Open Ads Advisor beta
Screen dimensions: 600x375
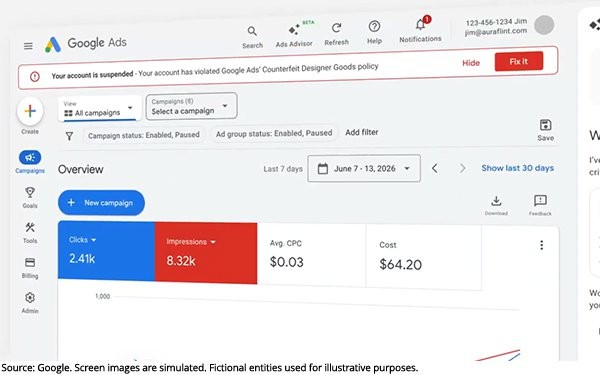(294, 36)
